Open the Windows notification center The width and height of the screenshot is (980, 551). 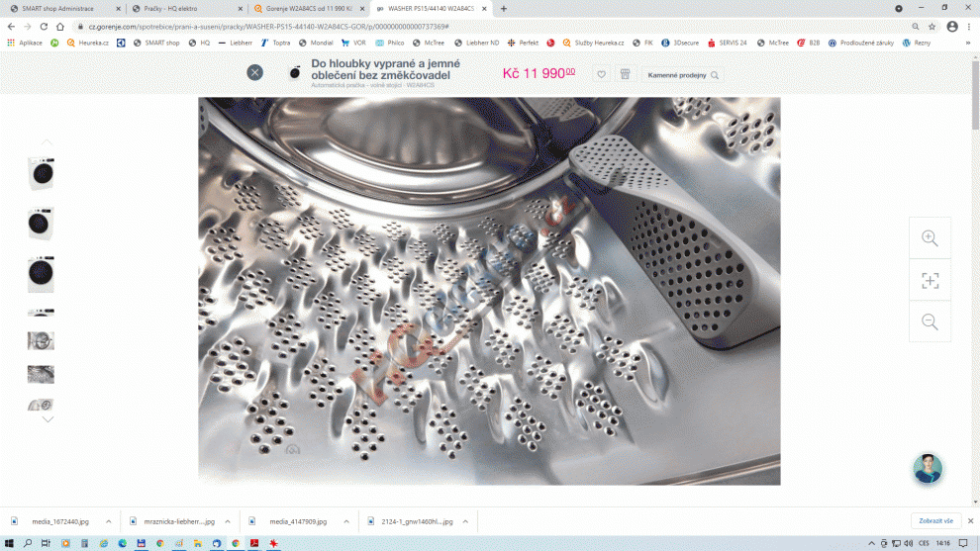(963, 543)
